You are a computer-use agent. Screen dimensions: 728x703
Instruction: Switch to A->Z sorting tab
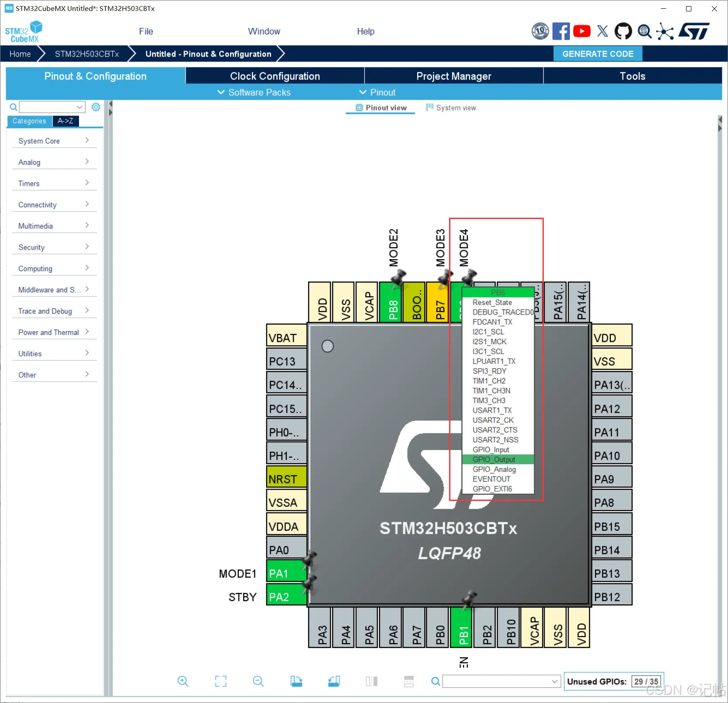65,121
